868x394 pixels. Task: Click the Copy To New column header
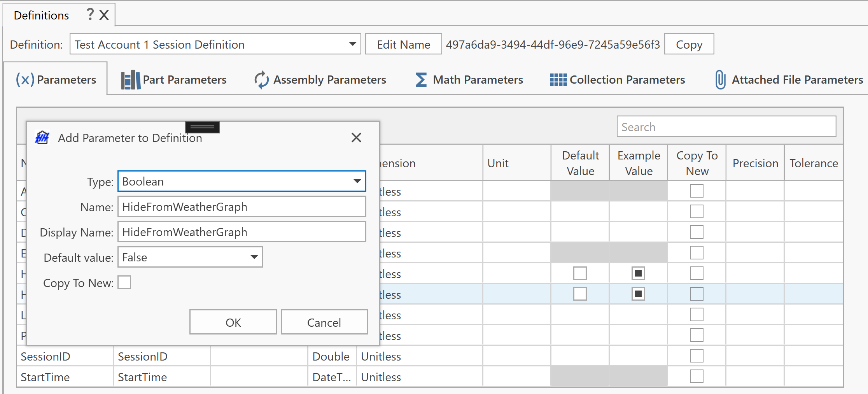click(697, 163)
